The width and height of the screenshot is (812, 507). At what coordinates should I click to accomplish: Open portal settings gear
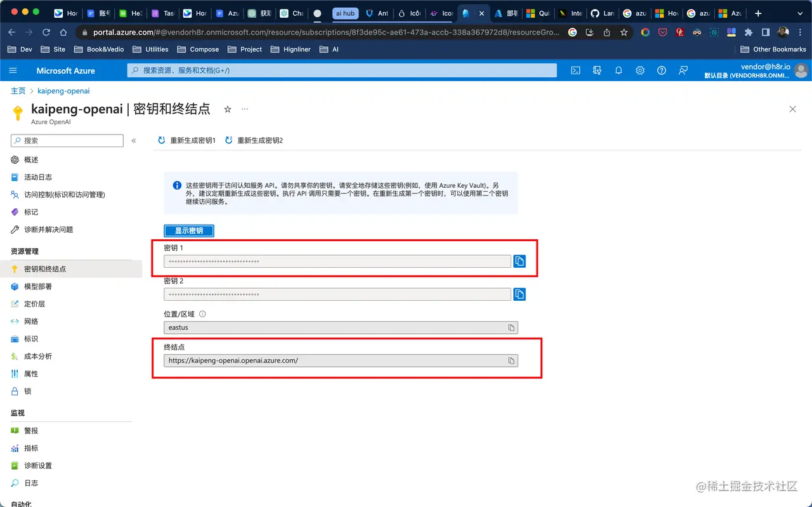[x=640, y=70]
